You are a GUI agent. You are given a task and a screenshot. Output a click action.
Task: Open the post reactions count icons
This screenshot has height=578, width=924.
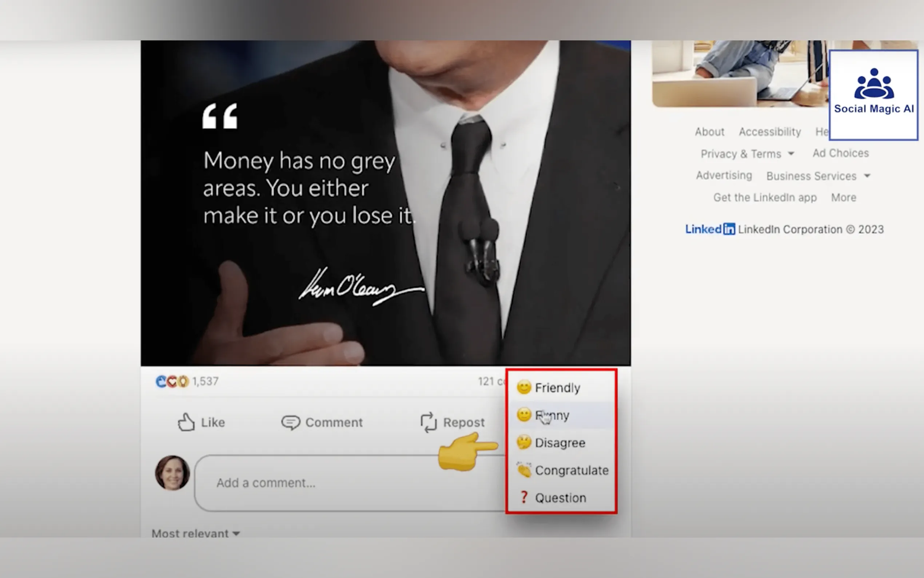coord(172,381)
